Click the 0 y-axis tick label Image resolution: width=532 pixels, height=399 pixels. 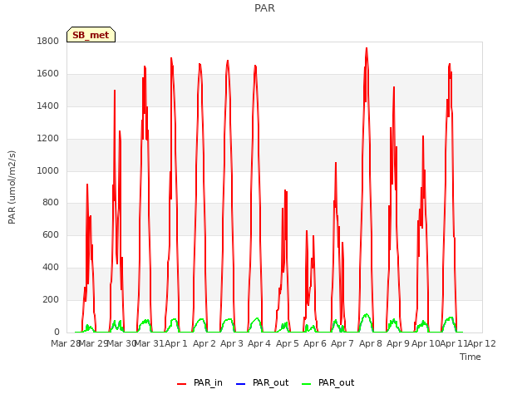point(57,332)
